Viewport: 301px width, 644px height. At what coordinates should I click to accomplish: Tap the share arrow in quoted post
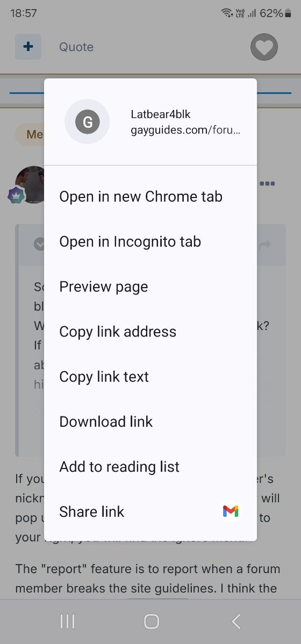pyautogui.click(x=266, y=245)
